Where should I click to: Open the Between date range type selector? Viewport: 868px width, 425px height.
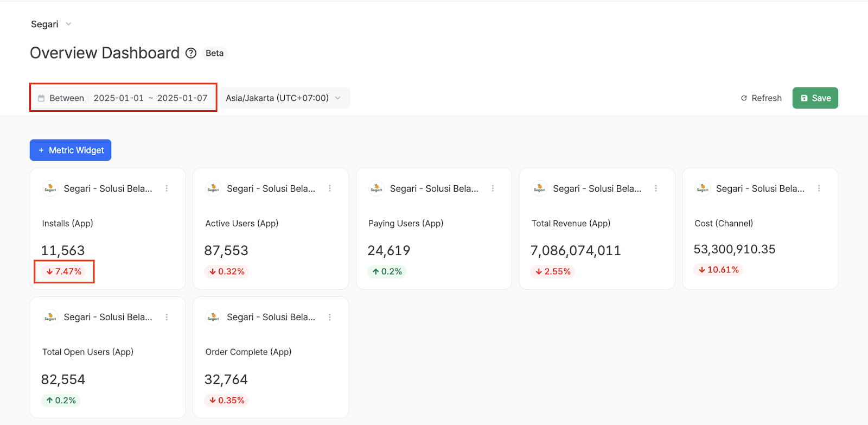[x=66, y=98]
